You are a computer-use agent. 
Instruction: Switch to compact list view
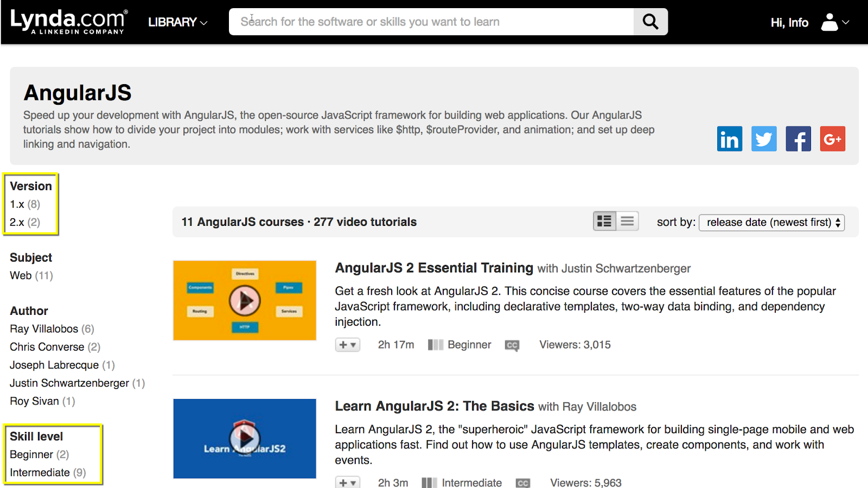pyautogui.click(x=627, y=221)
